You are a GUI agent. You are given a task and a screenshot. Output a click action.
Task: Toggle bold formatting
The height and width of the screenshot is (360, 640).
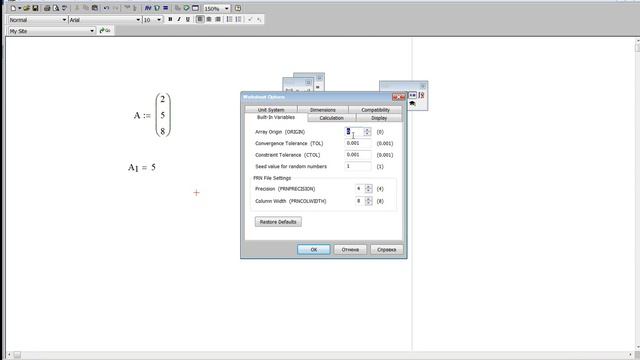pos(170,19)
